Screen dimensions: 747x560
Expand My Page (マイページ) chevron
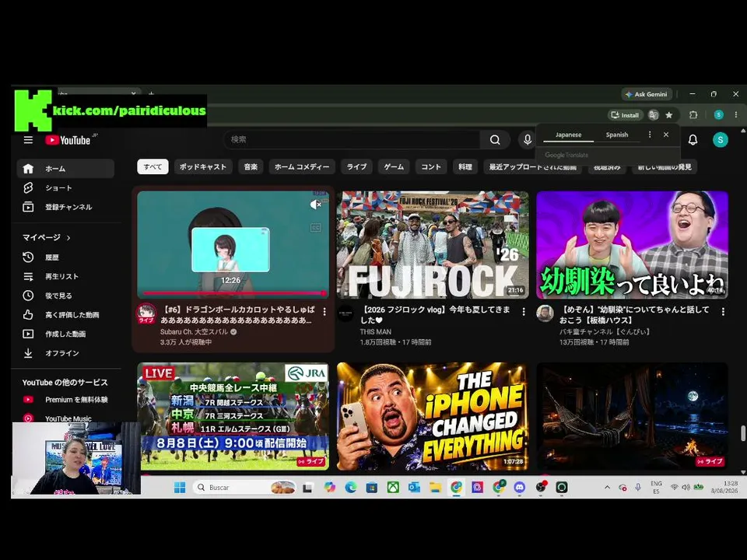pyautogui.click(x=68, y=238)
